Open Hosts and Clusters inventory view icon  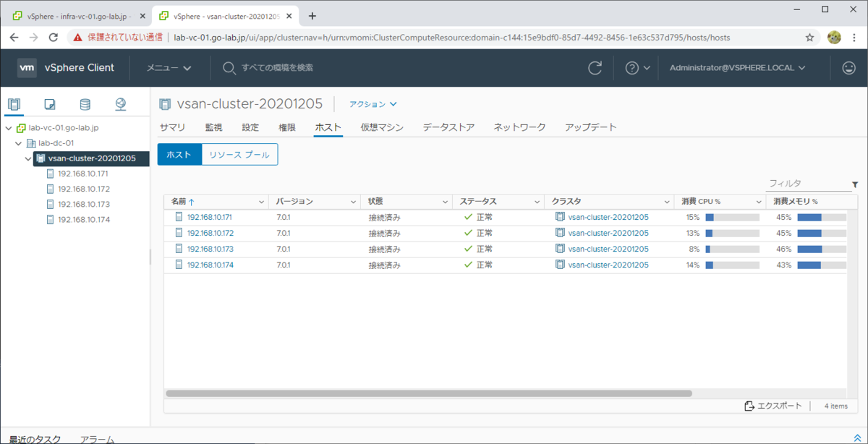[14, 105]
